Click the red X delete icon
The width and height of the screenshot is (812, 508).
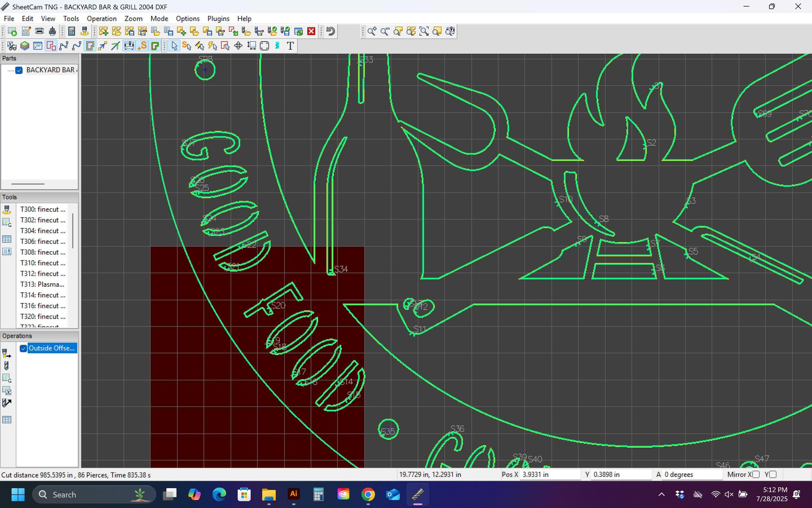pyautogui.click(x=311, y=31)
